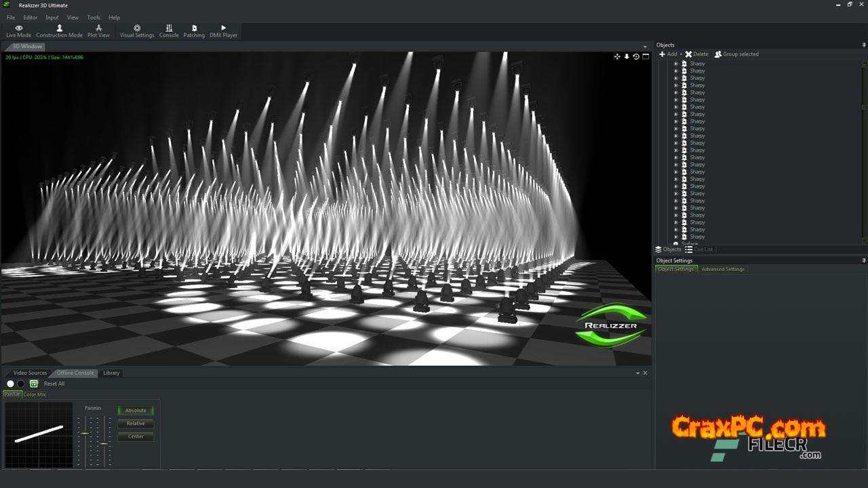The height and width of the screenshot is (488, 868).
Task: Click the reset view icon in 3D window
Action: click(x=636, y=57)
